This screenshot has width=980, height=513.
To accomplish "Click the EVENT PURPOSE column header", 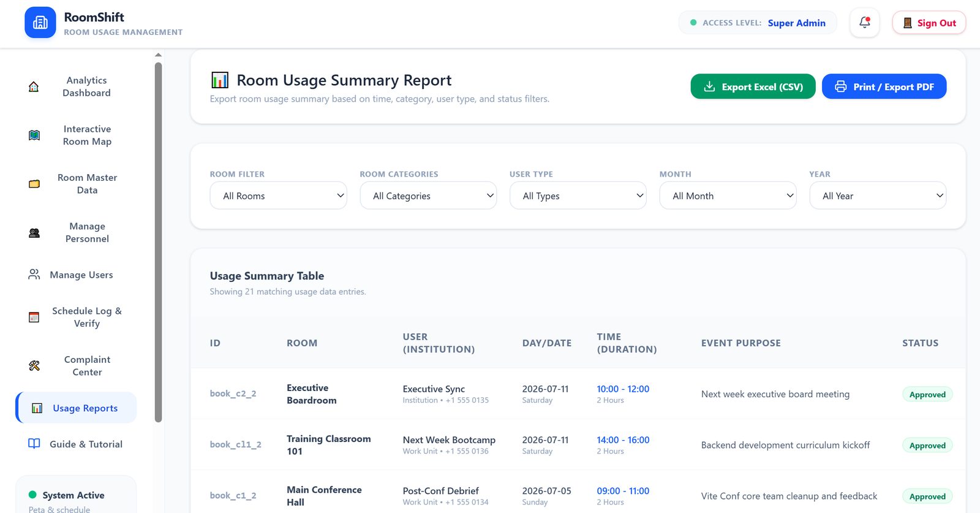I will tap(741, 343).
